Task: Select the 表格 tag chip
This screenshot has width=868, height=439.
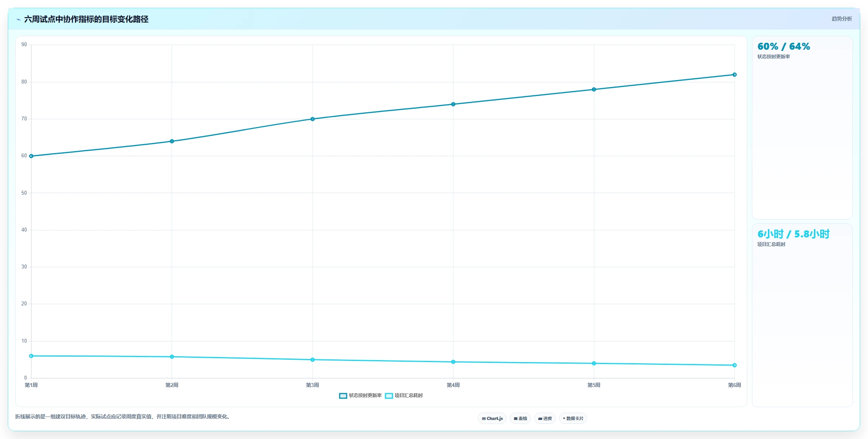Action: click(520, 418)
